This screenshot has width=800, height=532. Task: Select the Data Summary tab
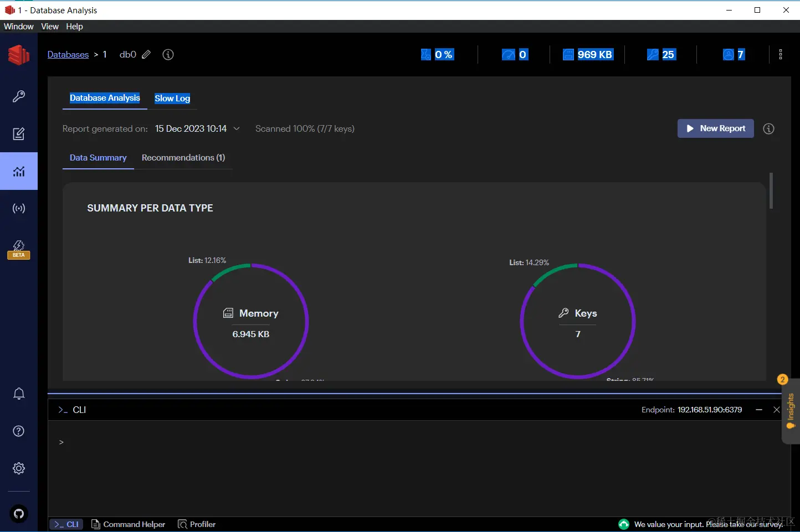tap(98, 158)
